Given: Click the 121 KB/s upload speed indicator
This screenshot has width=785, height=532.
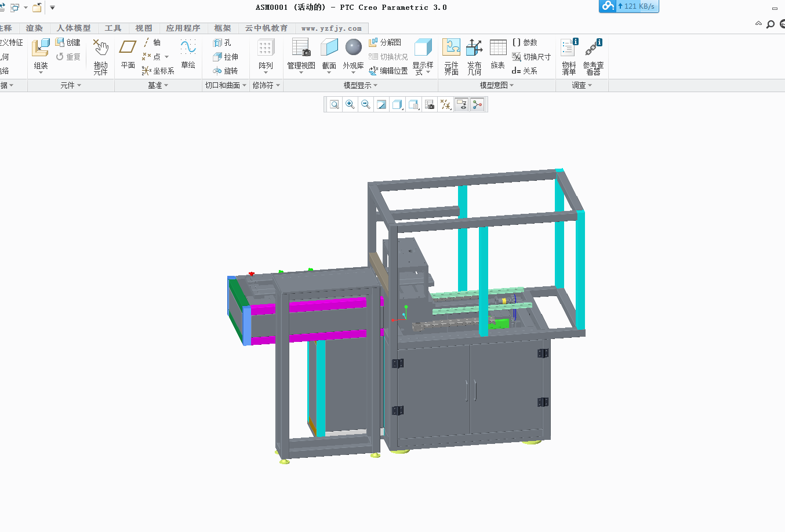Looking at the screenshot, I should click(629, 6).
